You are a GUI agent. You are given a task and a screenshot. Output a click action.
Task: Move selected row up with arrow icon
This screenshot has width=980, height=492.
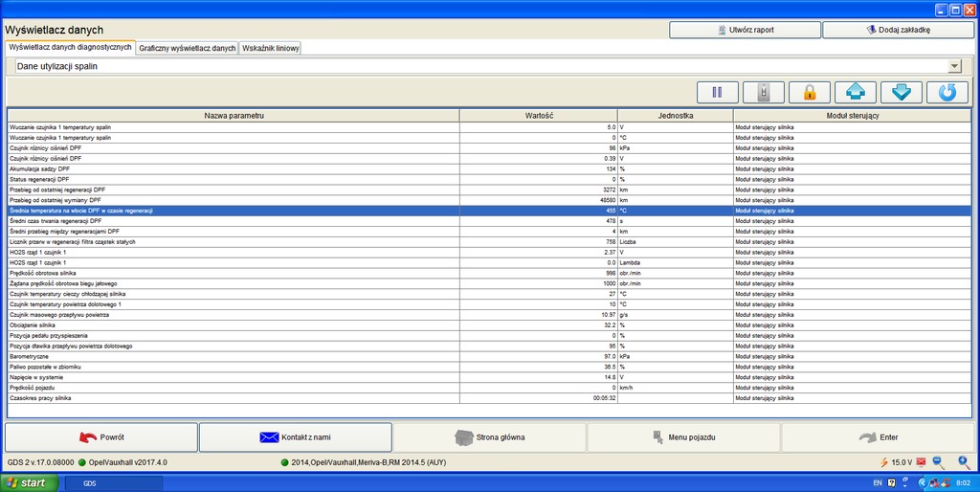pyautogui.click(x=856, y=93)
